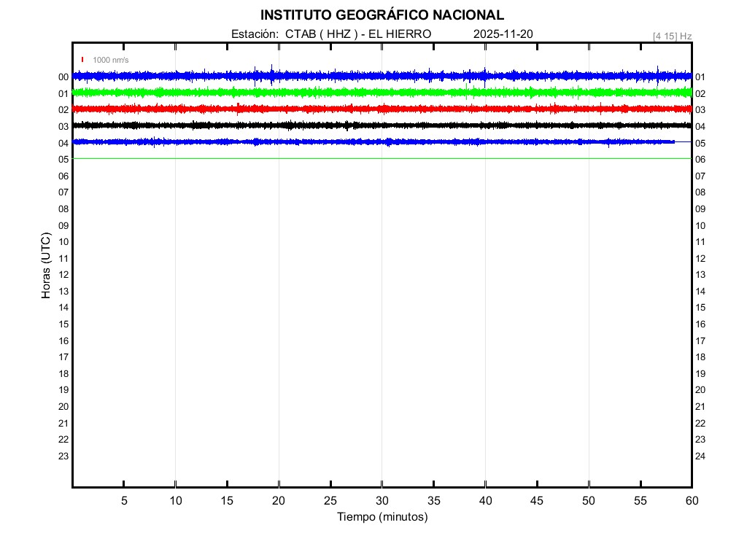Image resolution: width=747 pixels, height=560 pixels.
Task: Click the 60 minute tick label on the time axis
Action: point(692,500)
